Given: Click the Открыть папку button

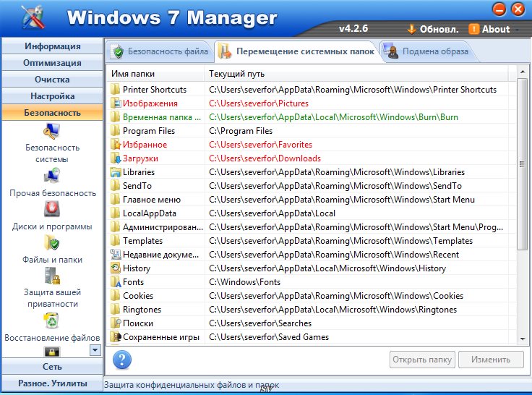Looking at the screenshot, I should 422,360.
